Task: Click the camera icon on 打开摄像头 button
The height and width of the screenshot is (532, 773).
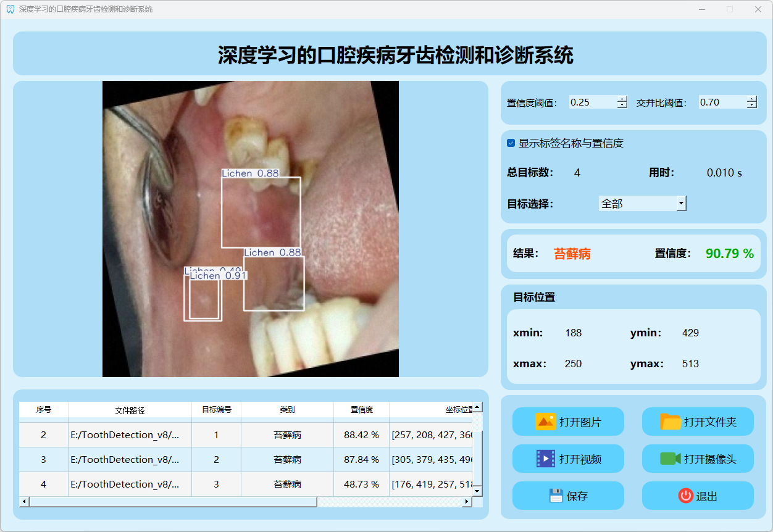Action: [x=670, y=459]
